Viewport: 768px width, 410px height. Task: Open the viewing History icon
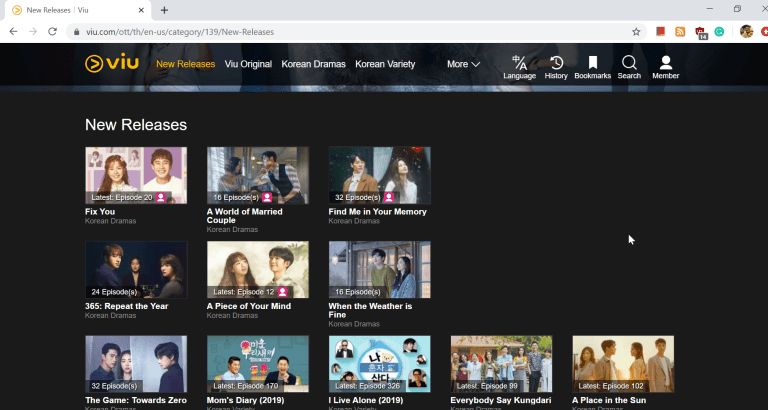click(x=556, y=64)
